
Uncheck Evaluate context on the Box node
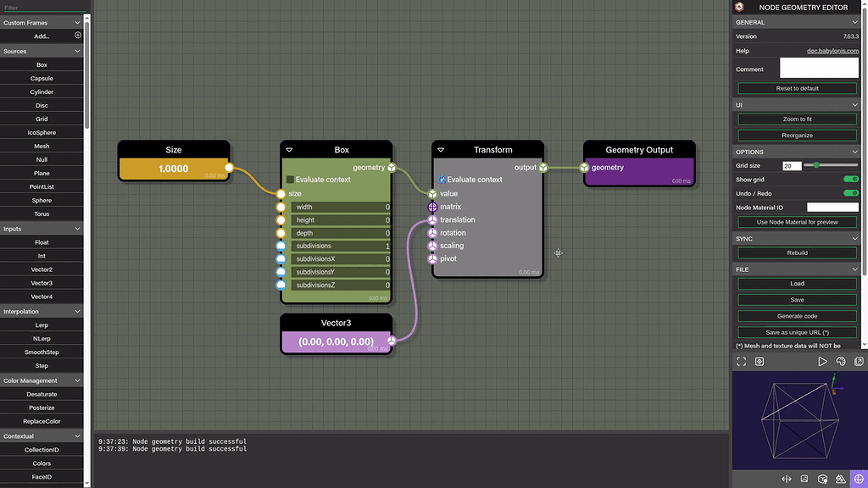pos(292,180)
